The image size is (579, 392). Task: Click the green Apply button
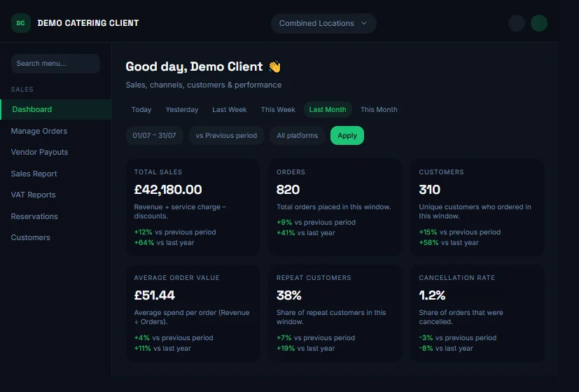pos(347,136)
